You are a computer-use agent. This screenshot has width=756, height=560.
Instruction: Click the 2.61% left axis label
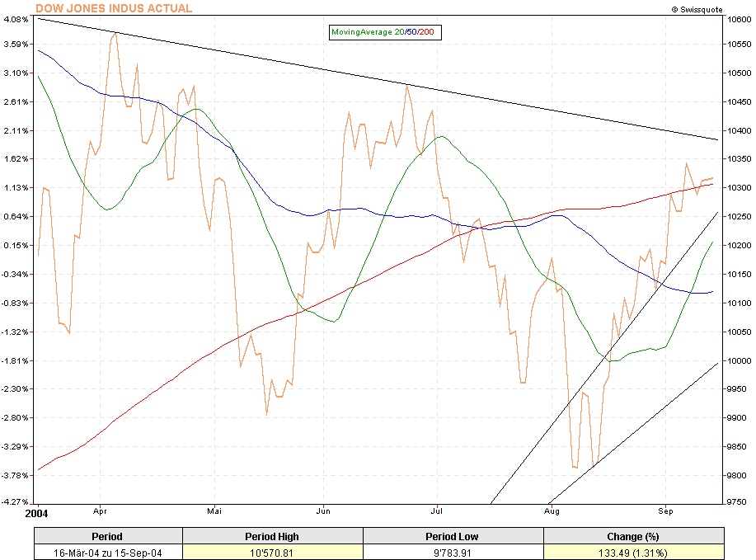coord(16,101)
